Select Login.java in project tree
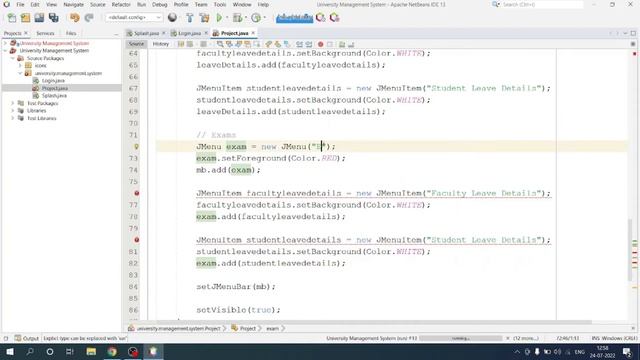 pyautogui.click(x=53, y=81)
